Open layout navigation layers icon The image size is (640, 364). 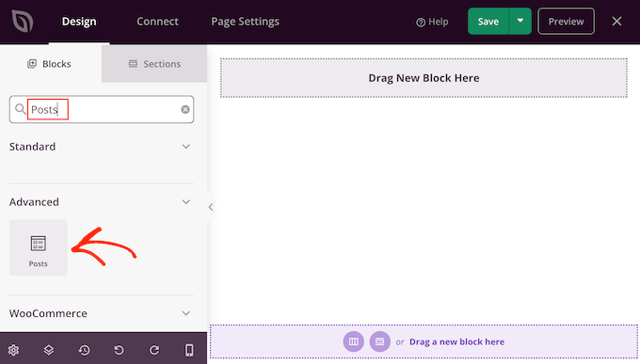[x=49, y=350]
